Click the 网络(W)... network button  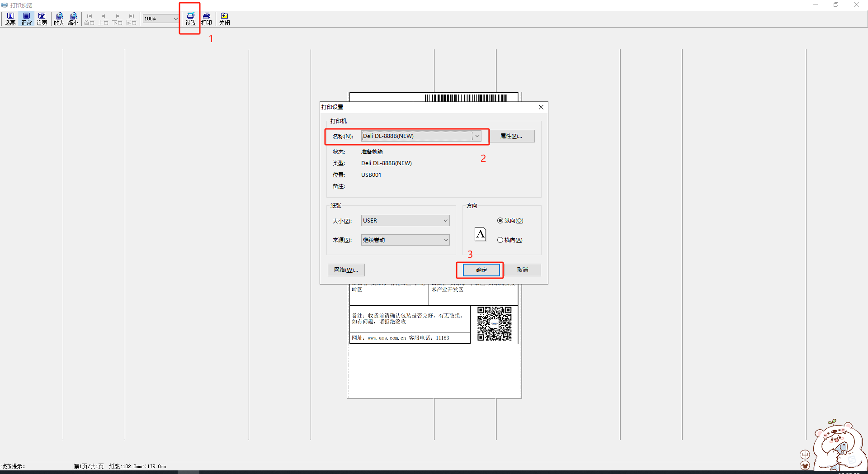click(346, 270)
